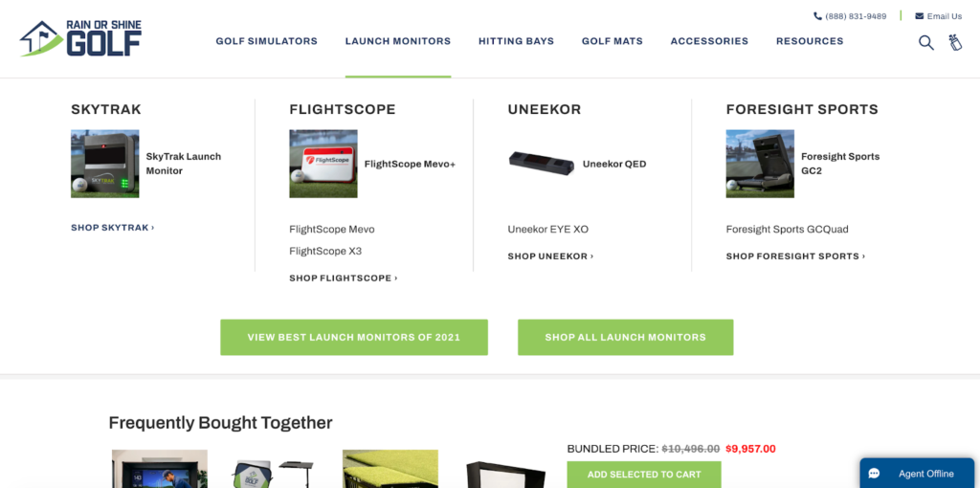The image size is (980, 488).
Task: Expand the Accessories navigation menu
Action: pyautogui.click(x=709, y=41)
